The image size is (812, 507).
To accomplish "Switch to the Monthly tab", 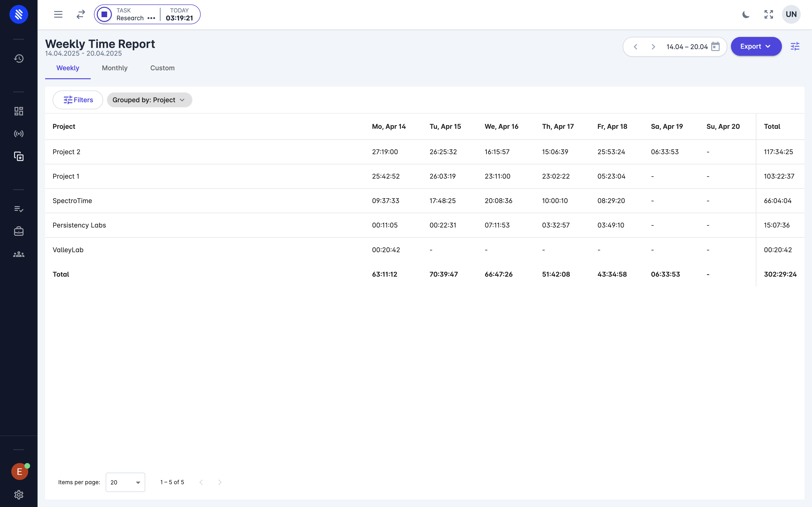I will click(115, 68).
